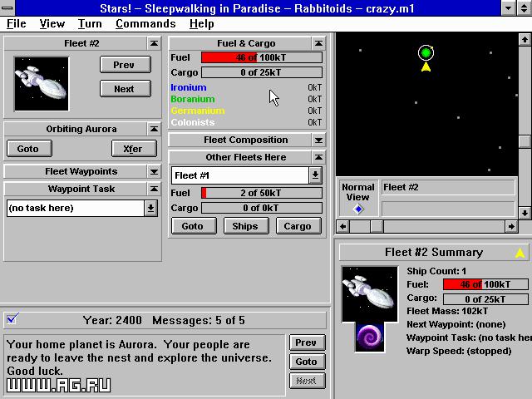Collapse the Fleet #2 panel

click(x=154, y=43)
